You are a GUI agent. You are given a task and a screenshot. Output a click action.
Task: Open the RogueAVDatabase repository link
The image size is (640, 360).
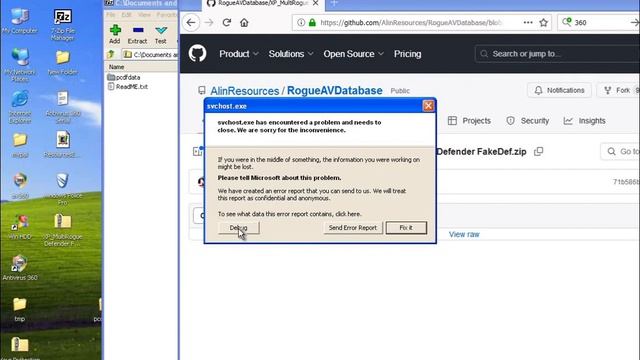335,91
